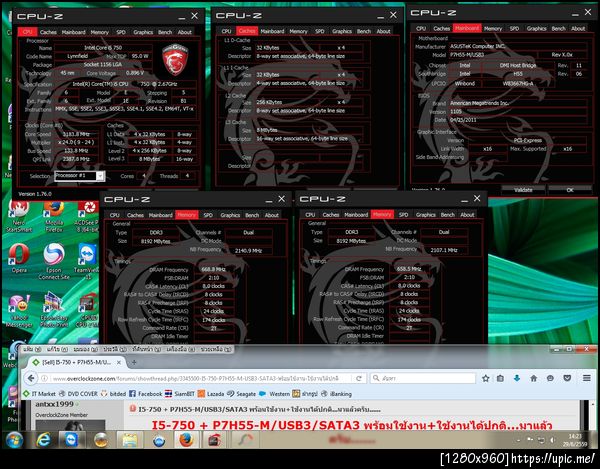Image resolution: width=600 pixels, height=469 pixels.
Task: Open SPD tab in the Caches CPU-Z window
Action: pyautogui.click(x=320, y=31)
